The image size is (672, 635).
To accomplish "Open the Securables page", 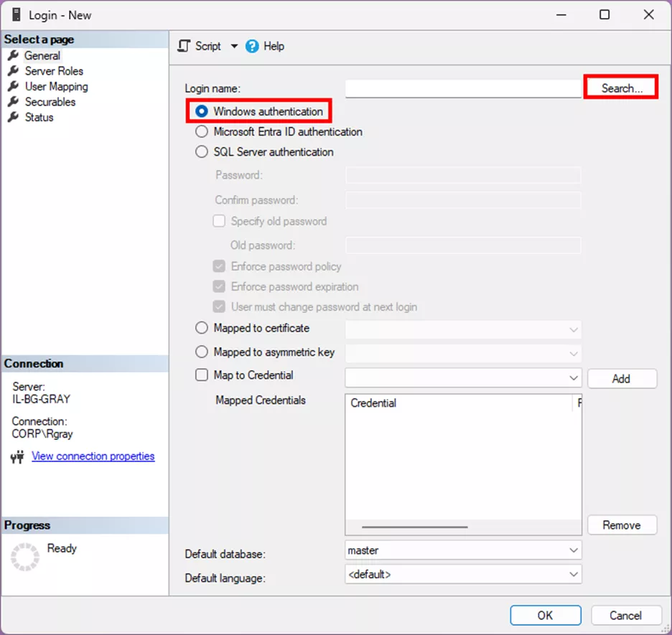I will click(50, 102).
